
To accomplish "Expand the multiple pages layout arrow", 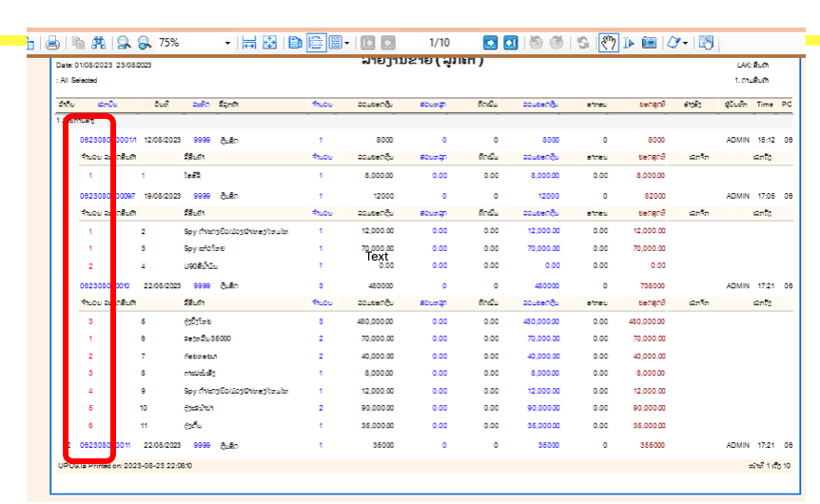I will [346, 43].
